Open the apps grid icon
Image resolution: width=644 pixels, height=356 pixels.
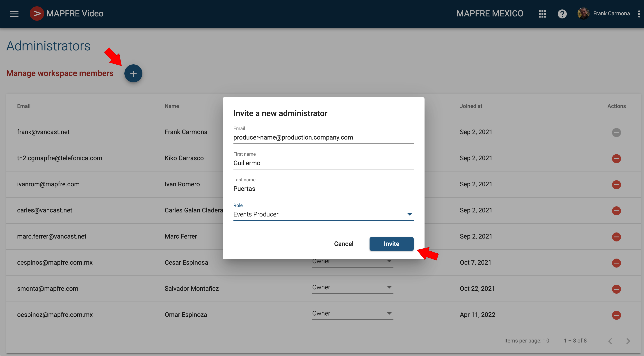point(542,14)
